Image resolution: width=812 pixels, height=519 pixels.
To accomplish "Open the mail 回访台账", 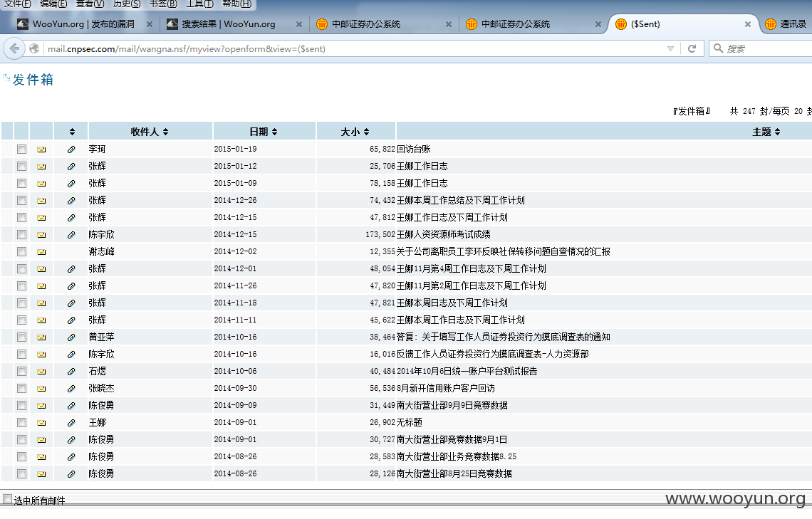I will (413, 149).
